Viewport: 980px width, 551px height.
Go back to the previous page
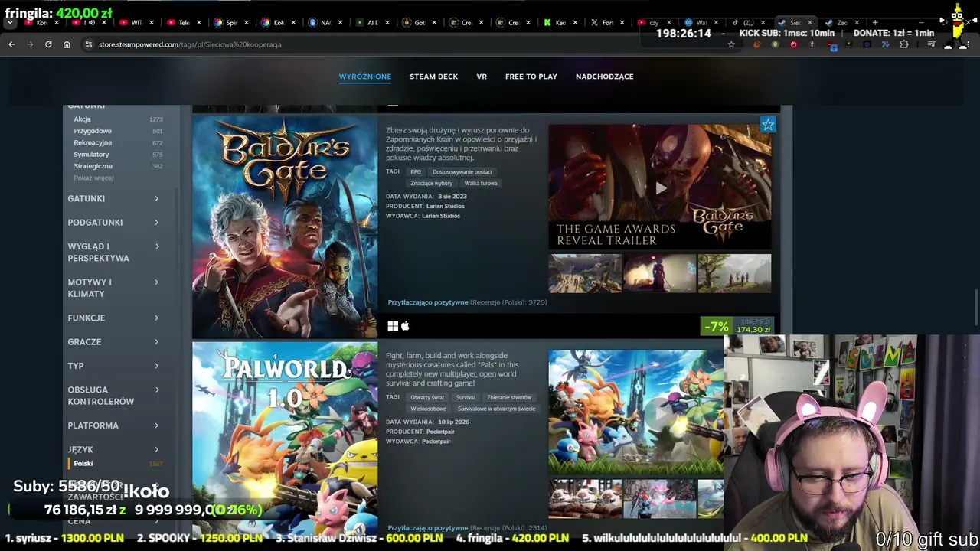[x=11, y=44]
